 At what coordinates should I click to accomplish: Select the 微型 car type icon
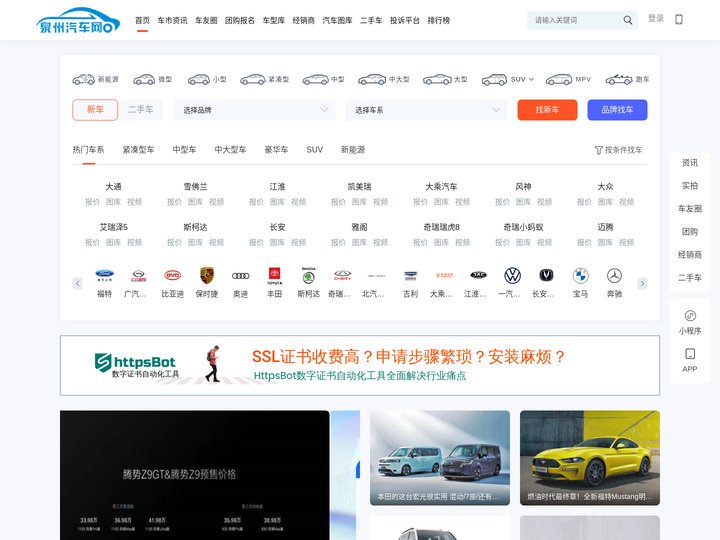(x=144, y=79)
